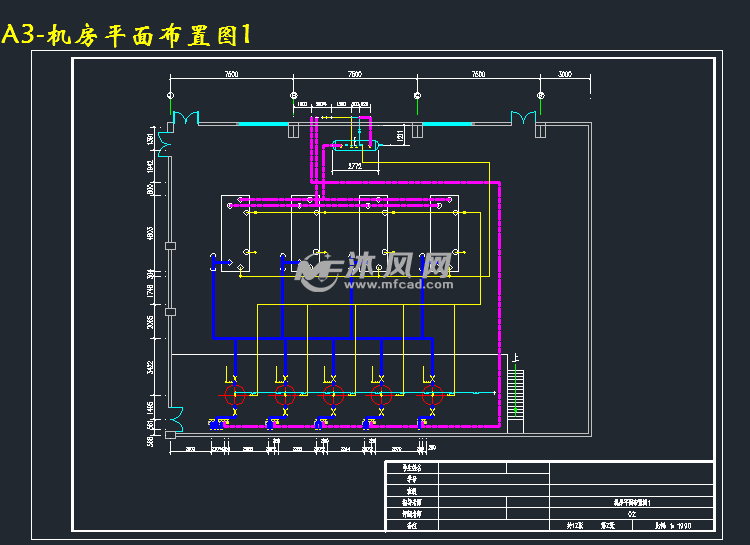Select the cyan horizontal tank symbol

point(356,145)
